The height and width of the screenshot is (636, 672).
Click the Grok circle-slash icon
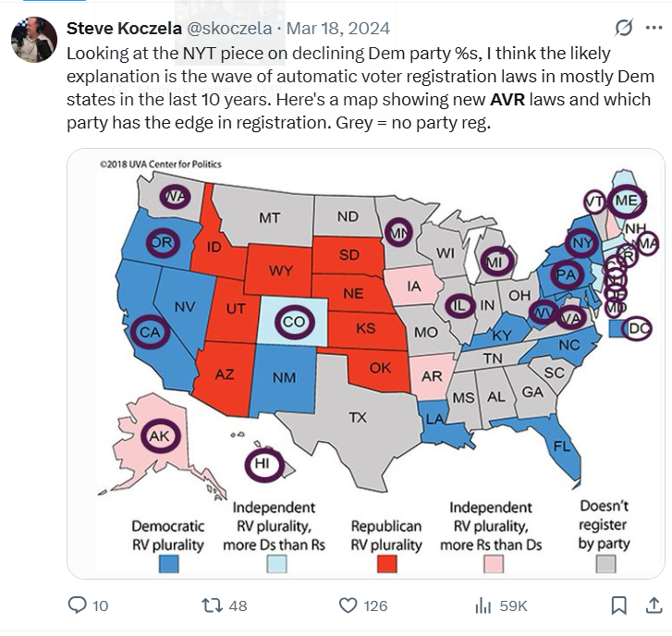tap(624, 29)
